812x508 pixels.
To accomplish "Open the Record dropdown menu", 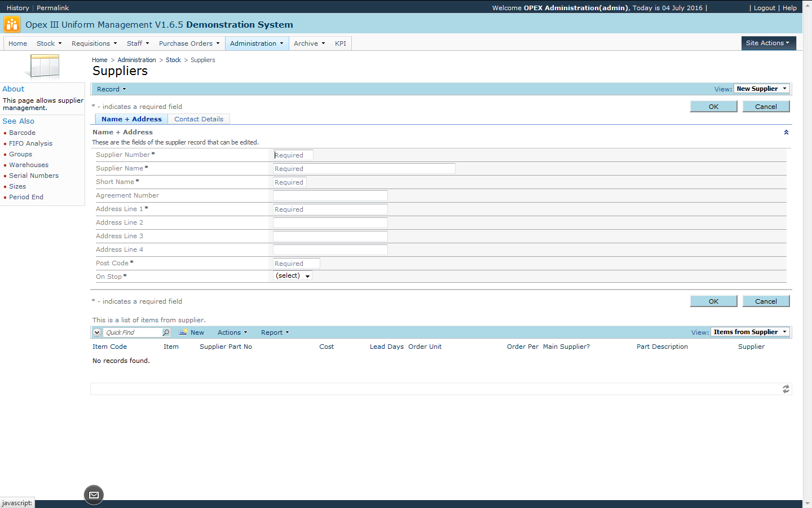I will pos(111,89).
